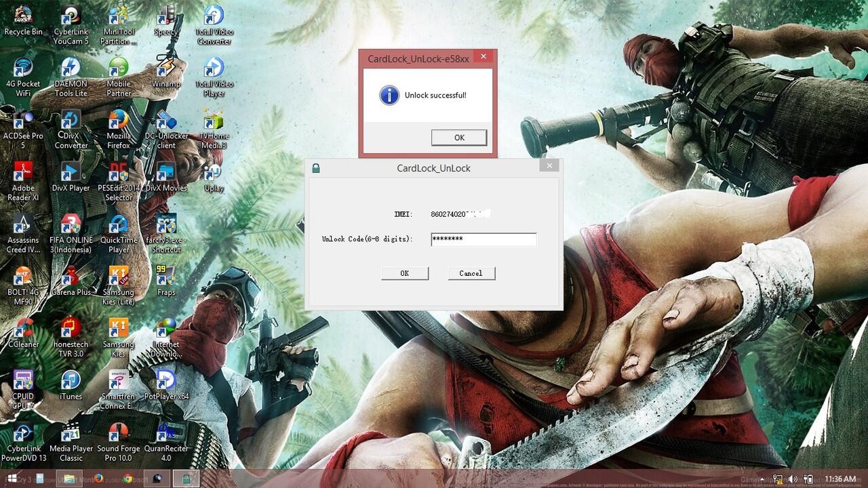Select the Sound Forge Pro 10.0 icon
This screenshot has height=488, width=868.
(119, 443)
